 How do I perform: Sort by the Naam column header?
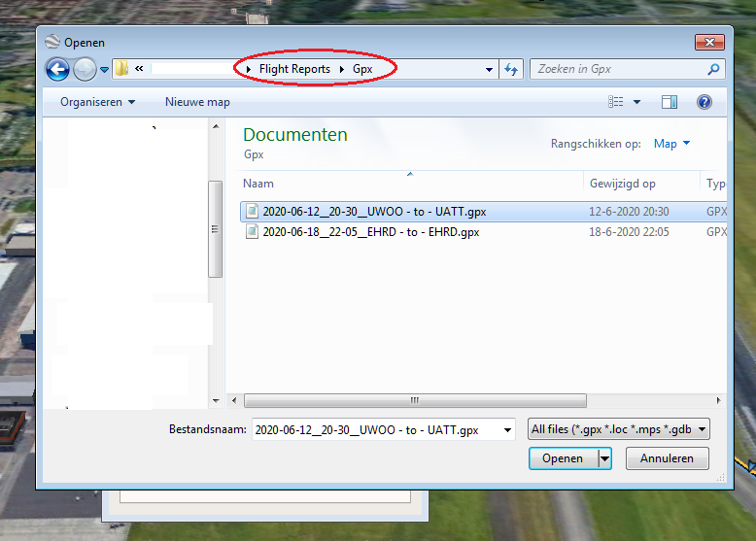click(x=258, y=184)
